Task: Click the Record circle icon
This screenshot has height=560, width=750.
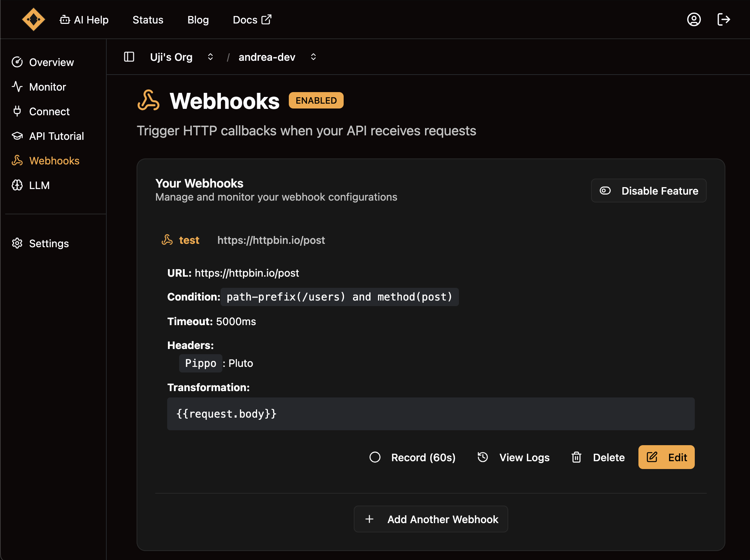Action: (x=375, y=457)
